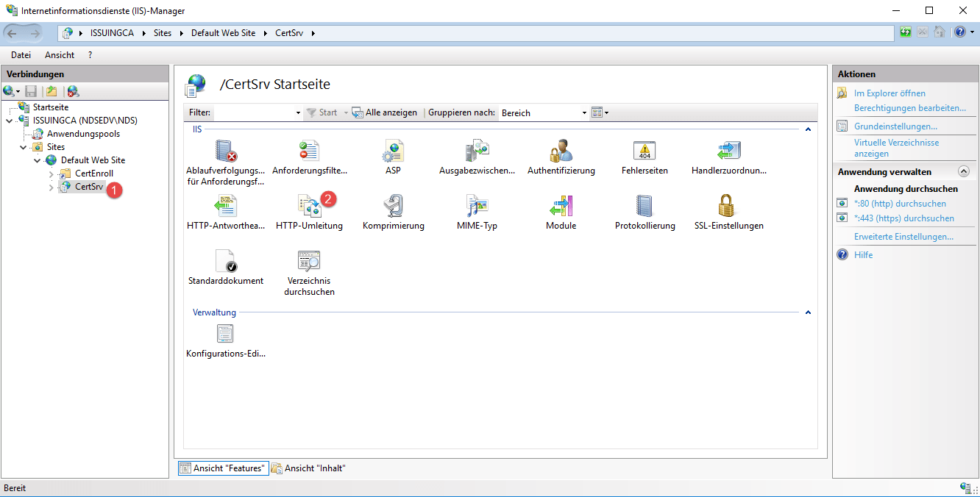
Task: Open the Konfigurations-Editor icon
Action: pyautogui.click(x=225, y=335)
